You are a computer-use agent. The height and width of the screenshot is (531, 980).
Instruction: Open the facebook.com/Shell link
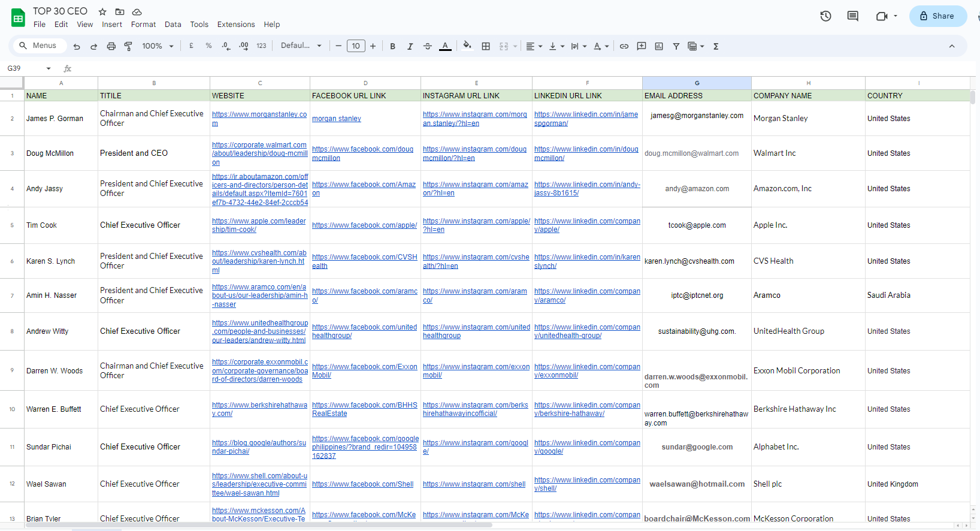pos(362,484)
